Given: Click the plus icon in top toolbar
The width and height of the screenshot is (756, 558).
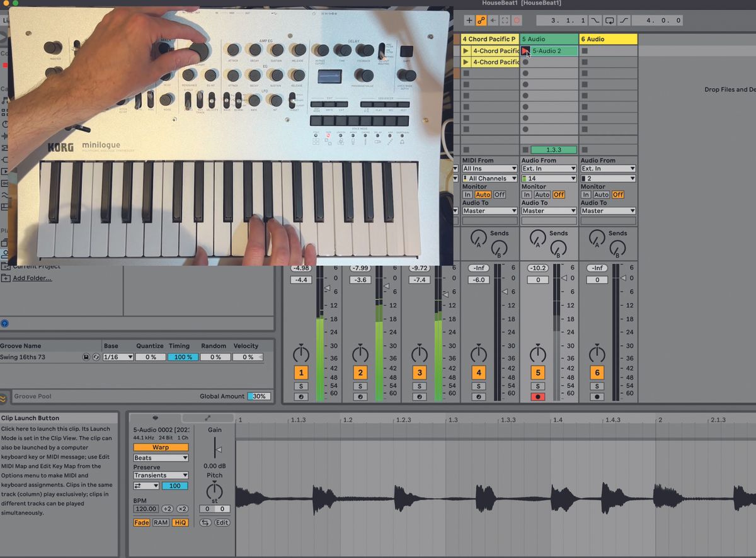Looking at the screenshot, I should (469, 20).
